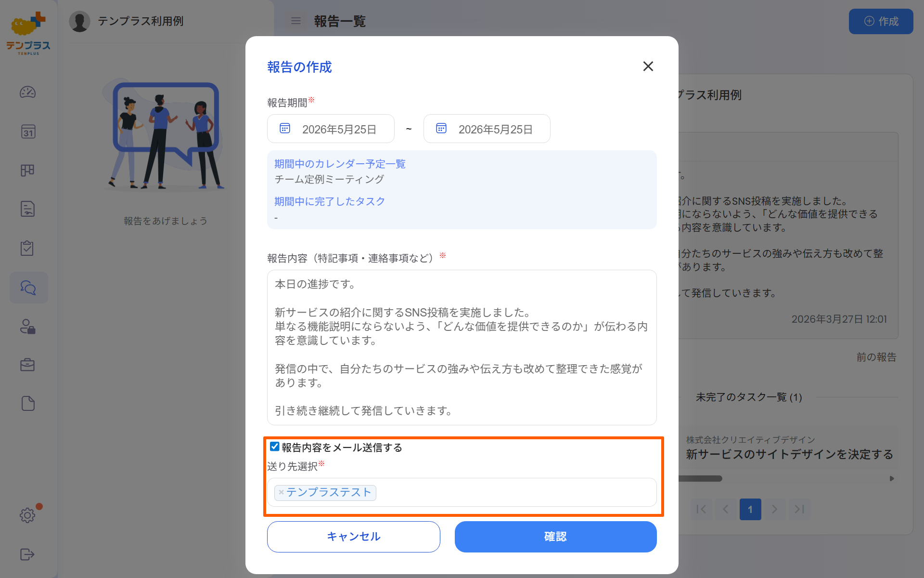Open the calendar 31 icon in sidebar
Image resolution: width=924 pixels, height=578 pixels.
tap(28, 131)
